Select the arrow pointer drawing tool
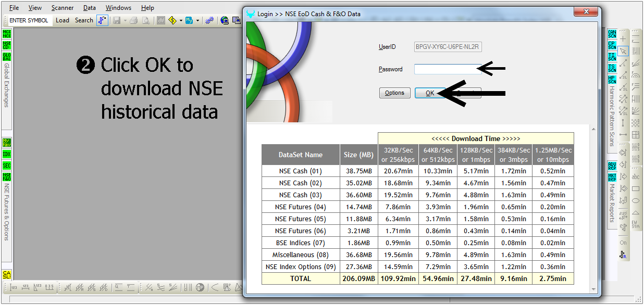 (623, 50)
